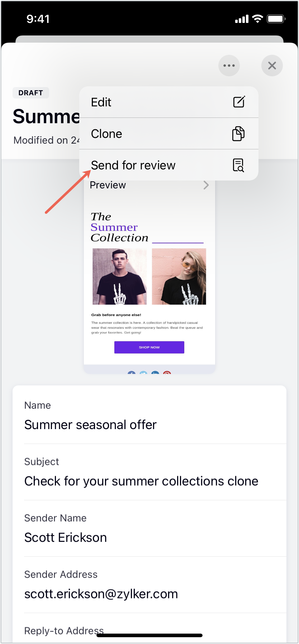Open the three-dots more options button

click(229, 66)
